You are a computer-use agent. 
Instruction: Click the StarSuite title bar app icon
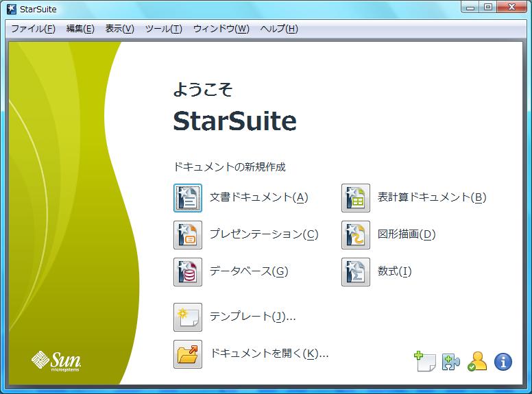coord(12,9)
